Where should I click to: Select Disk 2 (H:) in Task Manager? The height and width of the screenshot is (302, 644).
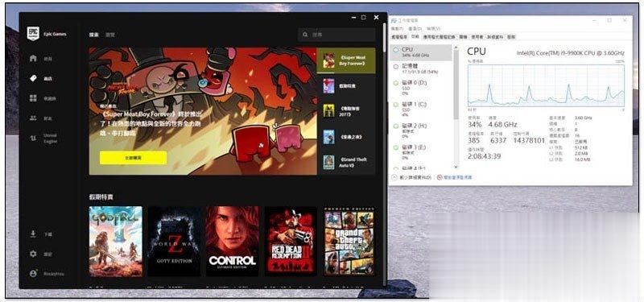click(421, 130)
